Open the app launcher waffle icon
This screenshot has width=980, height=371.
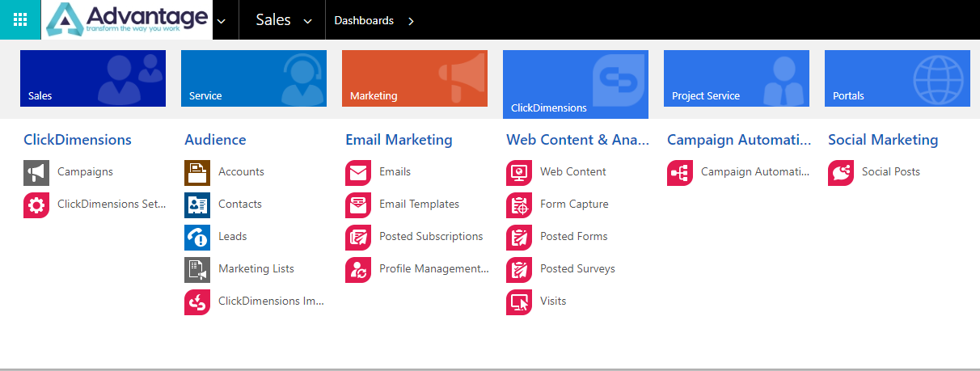pyautogui.click(x=20, y=19)
